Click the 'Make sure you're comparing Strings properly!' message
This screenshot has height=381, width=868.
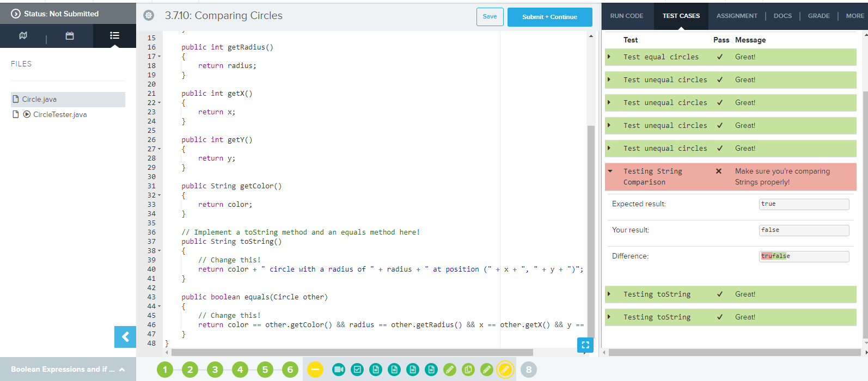coord(783,176)
